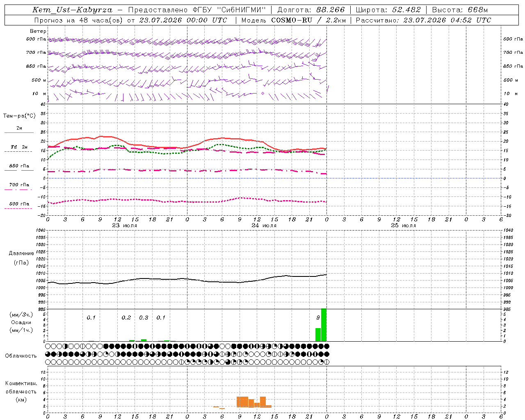Click the 25 июля date label
Image resolution: width=525 pixels, height=420 pixels.
click(x=403, y=225)
